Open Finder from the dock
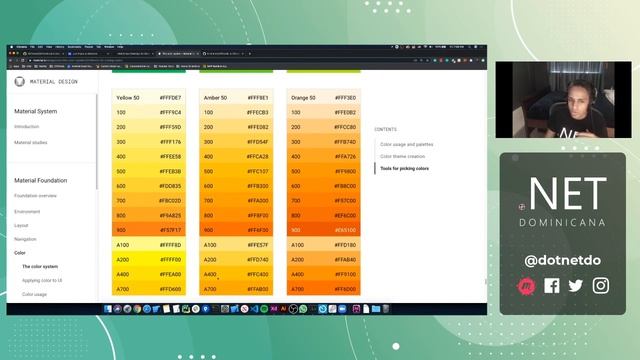The height and width of the screenshot is (360, 640). [x=108, y=309]
